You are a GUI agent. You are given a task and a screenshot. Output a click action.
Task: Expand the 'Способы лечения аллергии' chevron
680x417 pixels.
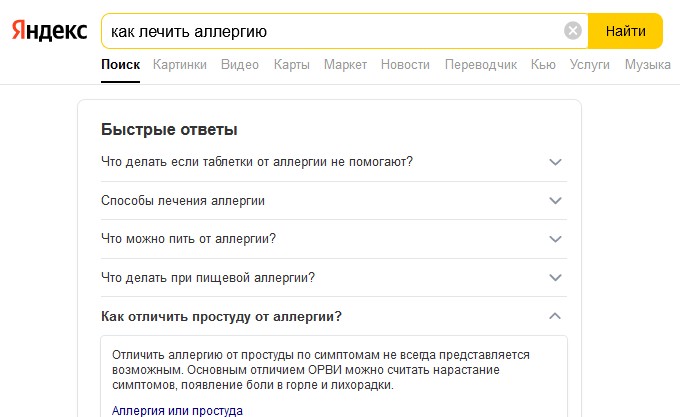[555, 201]
